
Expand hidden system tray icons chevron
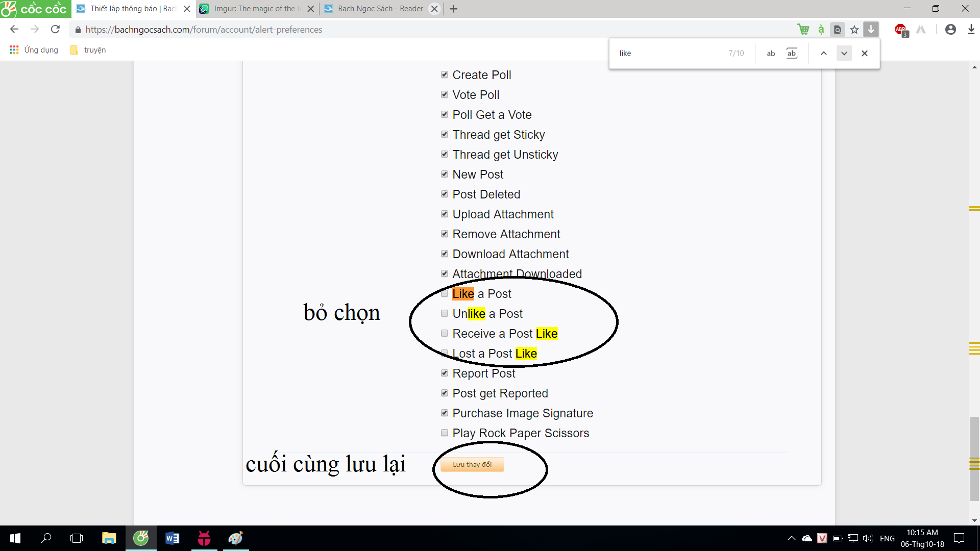[791, 538]
